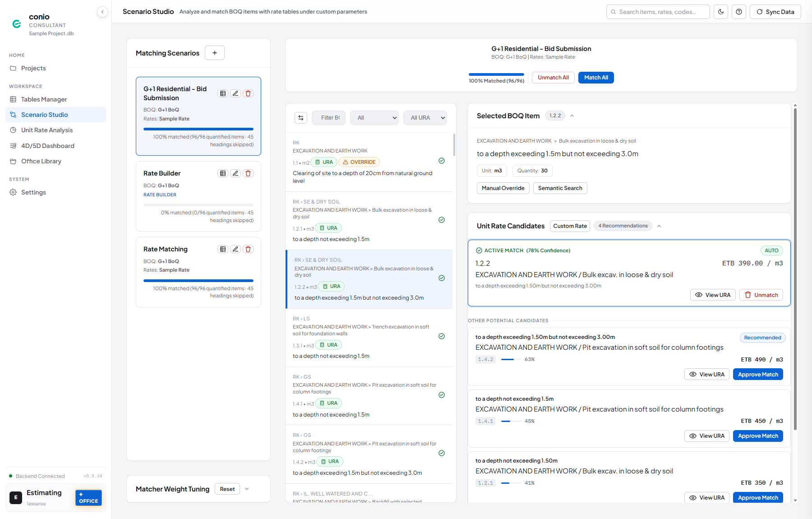The image size is (812, 519).
Task: Click the OVERRIDE badge on item 1.1
Action: tap(359, 162)
